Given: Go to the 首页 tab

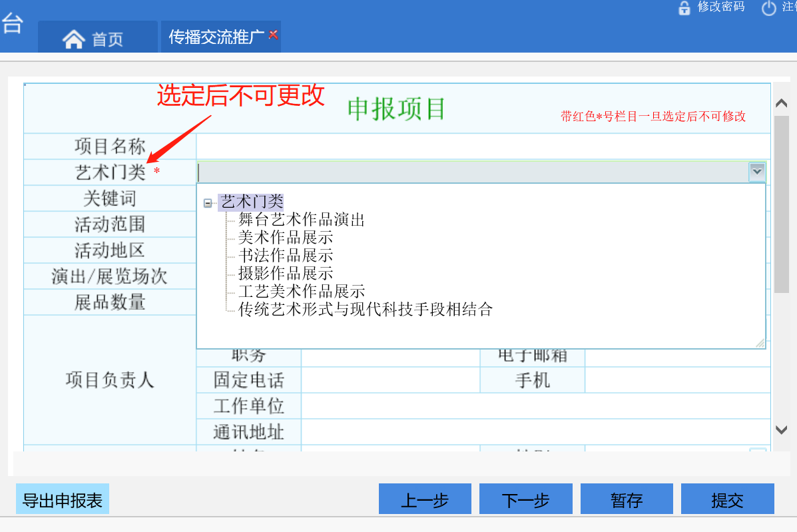Looking at the screenshot, I should tap(107, 39).
